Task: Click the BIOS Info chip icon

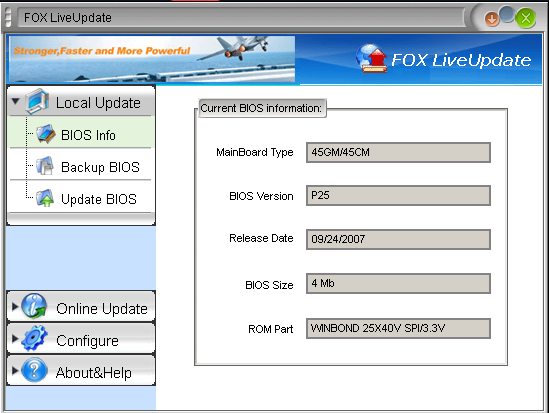Action: click(46, 134)
